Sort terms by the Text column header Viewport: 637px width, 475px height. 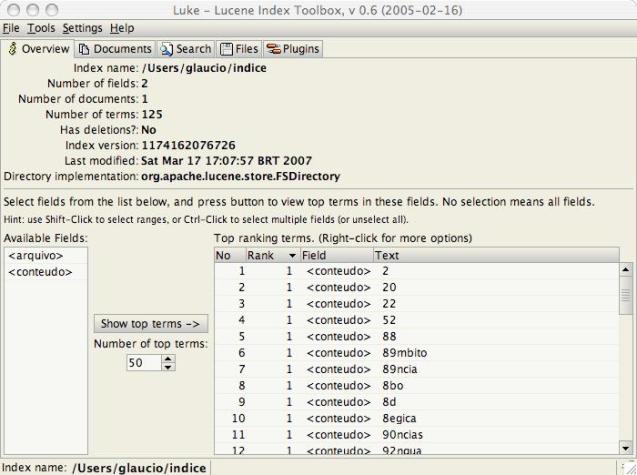(x=495, y=256)
